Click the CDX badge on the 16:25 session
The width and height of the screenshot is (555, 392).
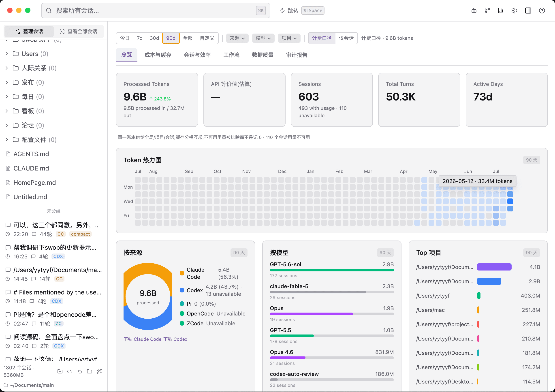pos(58,256)
